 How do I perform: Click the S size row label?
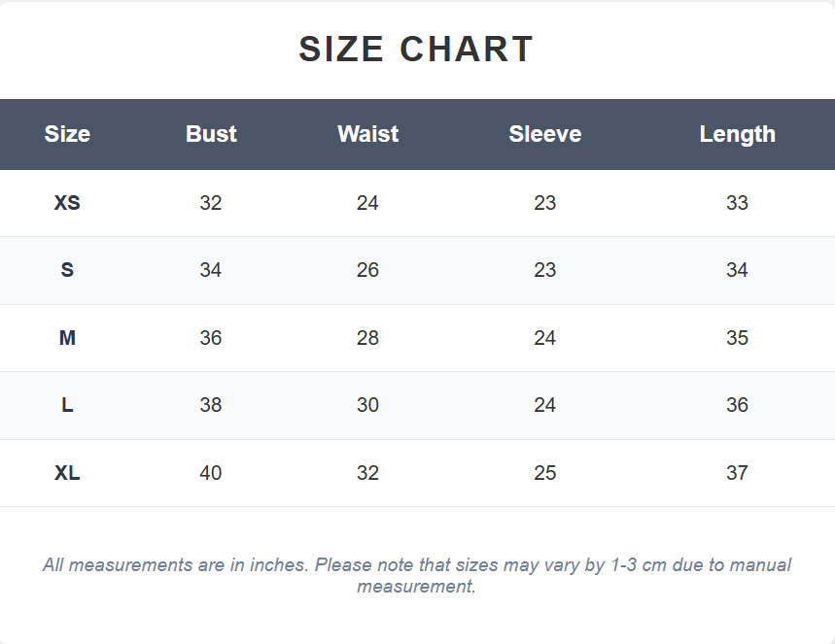click(x=67, y=270)
